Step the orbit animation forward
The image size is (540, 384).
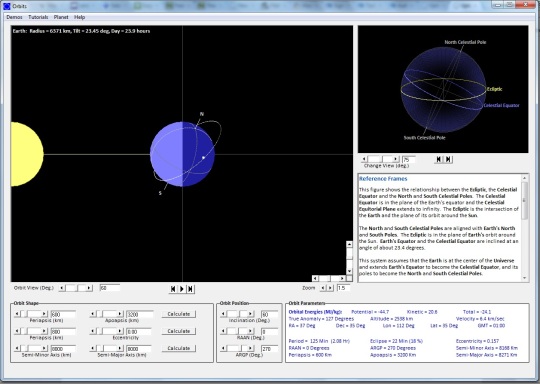(190, 289)
